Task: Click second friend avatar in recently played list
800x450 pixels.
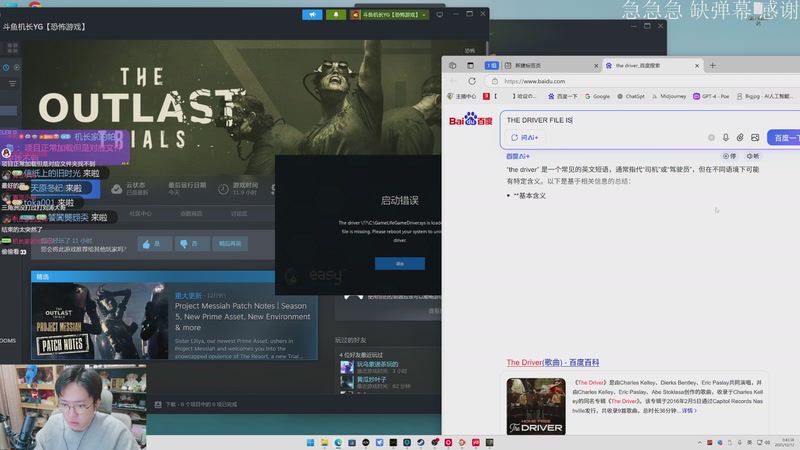Action: 347,382
